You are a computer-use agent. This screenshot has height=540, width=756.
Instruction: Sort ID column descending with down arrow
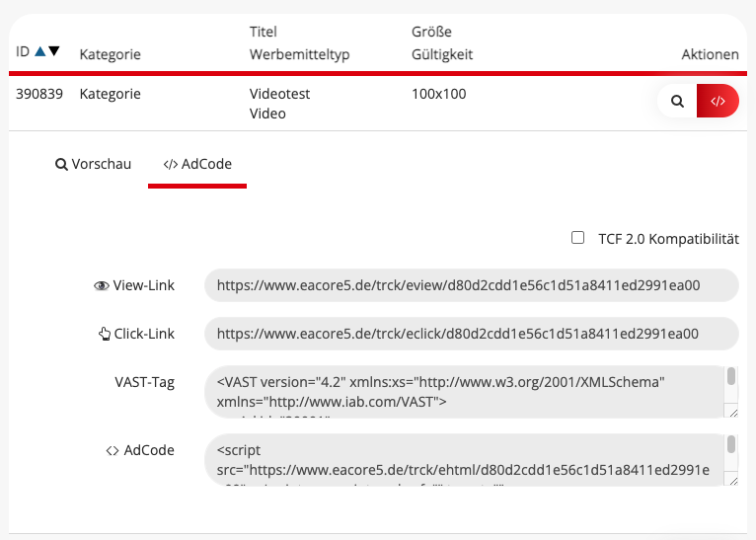click(54, 52)
